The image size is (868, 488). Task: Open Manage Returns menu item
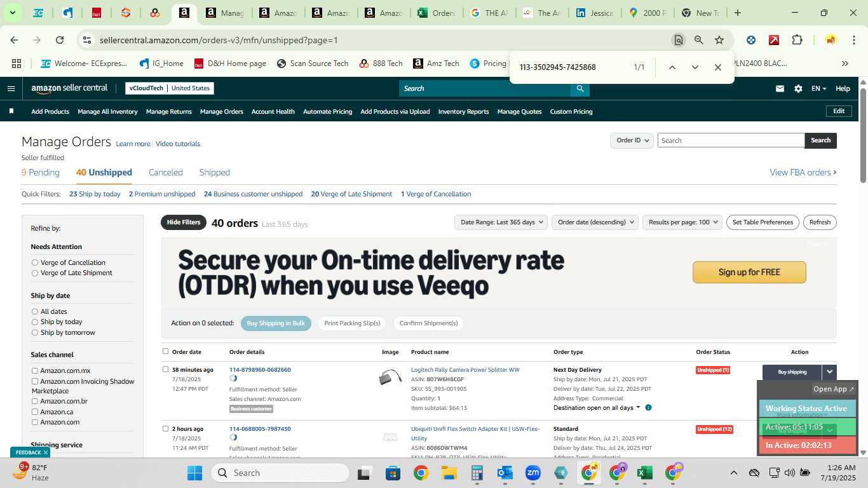pos(169,111)
